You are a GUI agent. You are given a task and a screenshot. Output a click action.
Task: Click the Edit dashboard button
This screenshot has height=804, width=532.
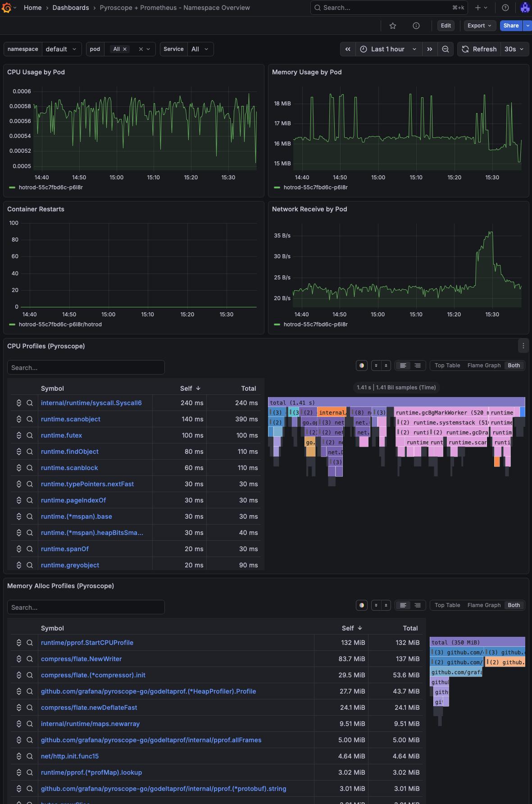(446, 26)
